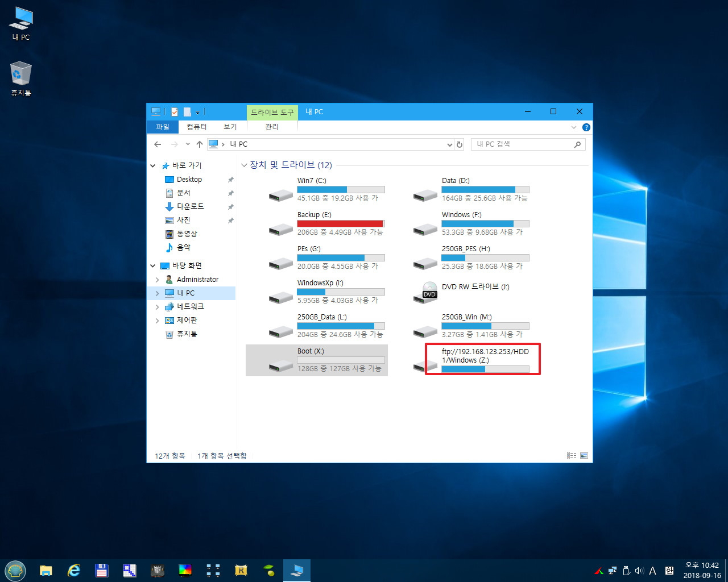Open the 컴퓨터 ribbon tab
This screenshot has height=582, width=728.
[197, 127]
